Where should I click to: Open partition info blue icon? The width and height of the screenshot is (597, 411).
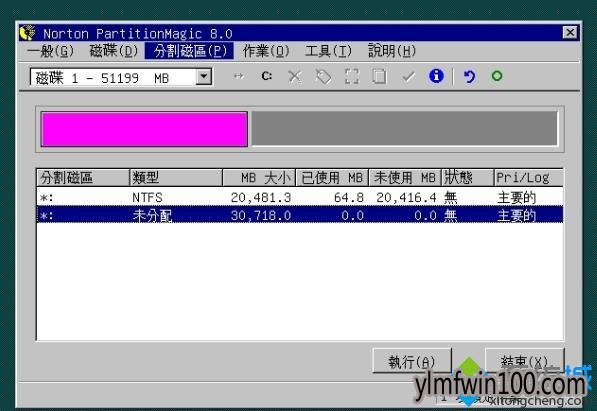(436, 76)
